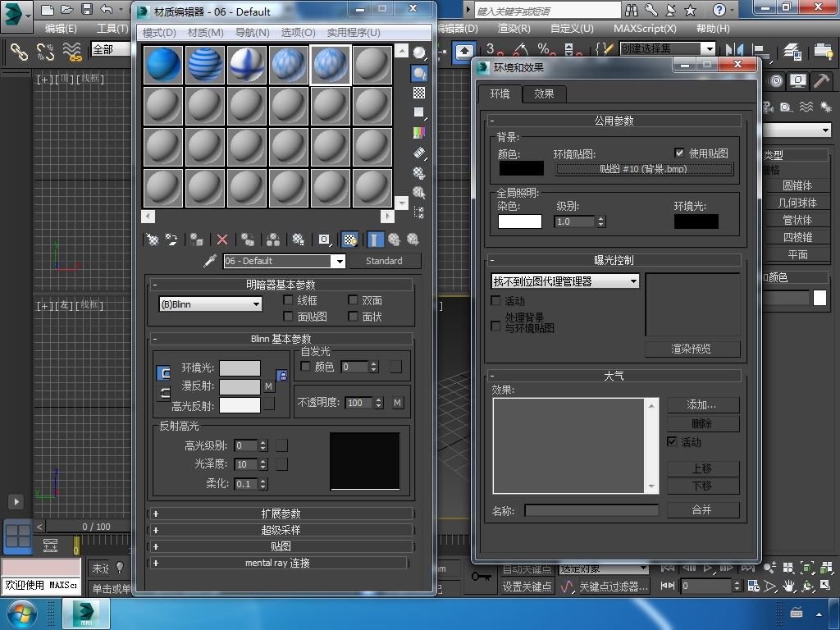Click the black 背景 颜色 swatch

[521, 169]
